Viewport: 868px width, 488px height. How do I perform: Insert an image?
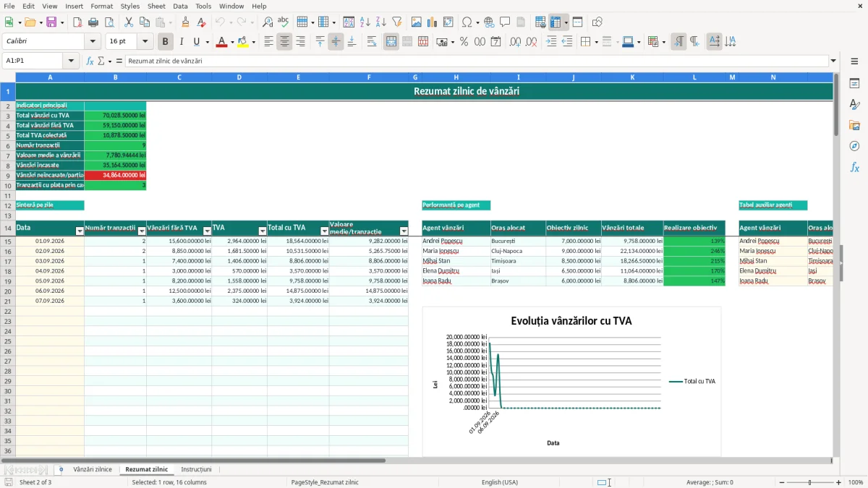pos(416,22)
